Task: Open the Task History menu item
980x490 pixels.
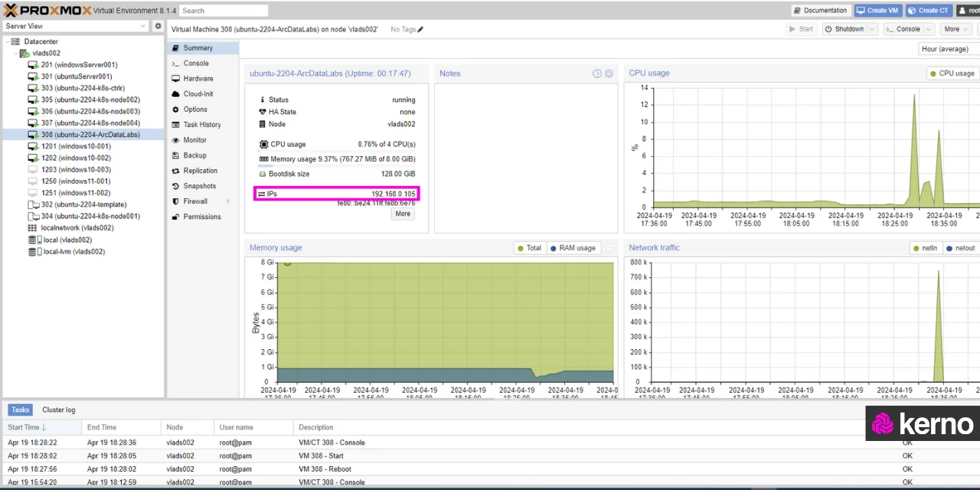Action: click(x=203, y=125)
